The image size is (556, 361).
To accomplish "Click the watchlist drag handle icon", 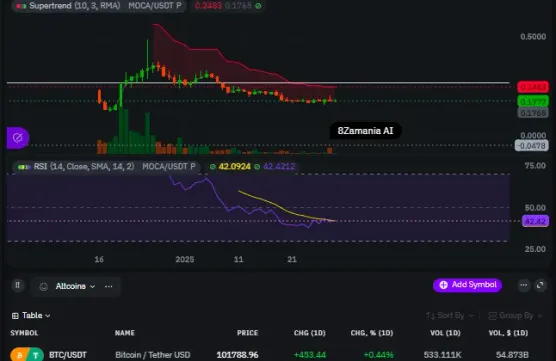I will [x=17, y=285].
